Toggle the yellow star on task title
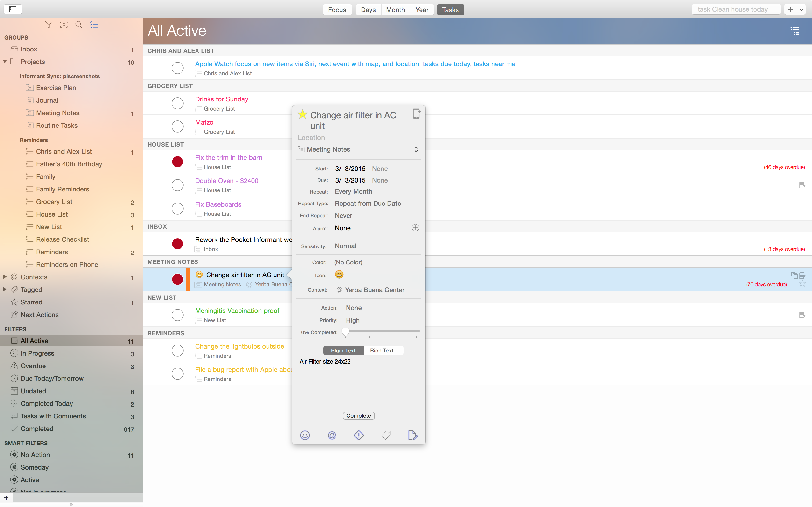 click(302, 114)
